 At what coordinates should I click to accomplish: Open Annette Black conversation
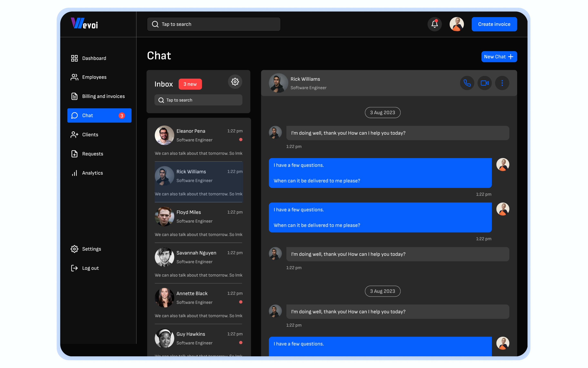pyautogui.click(x=198, y=304)
